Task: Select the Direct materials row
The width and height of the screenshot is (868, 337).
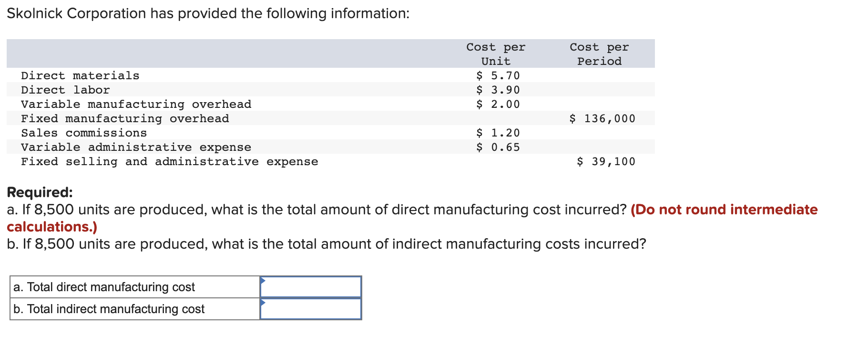Action: (80, 75)
